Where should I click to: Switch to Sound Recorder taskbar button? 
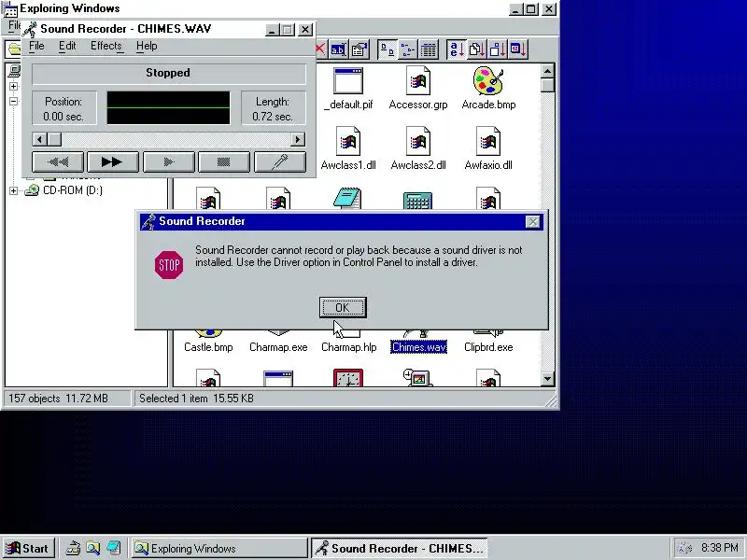pyautogui.click(x=400, y=549)
